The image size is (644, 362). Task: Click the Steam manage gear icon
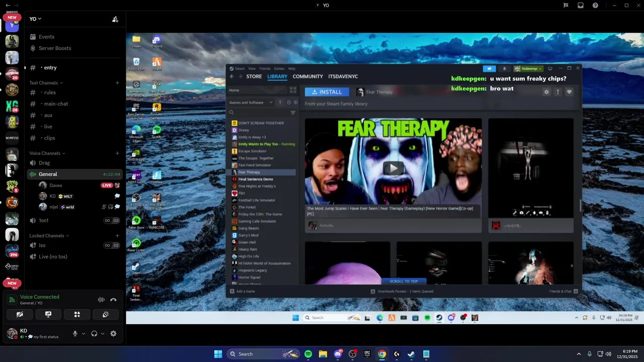click(546, 92)
